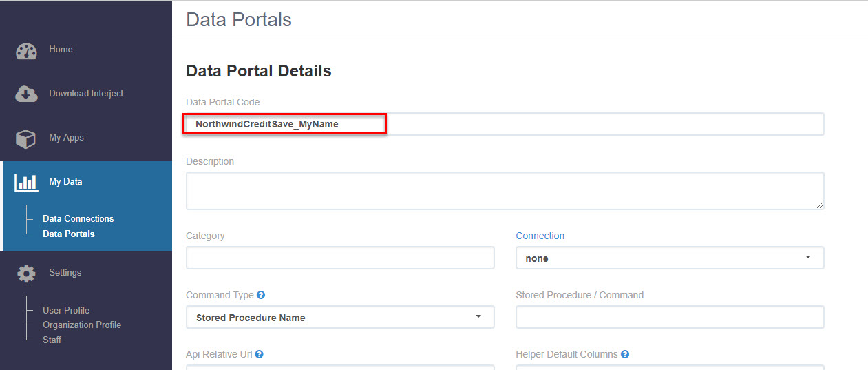Screen dimensions: 868x370
Task: Open User Profile under Settings
Action: 66,310
